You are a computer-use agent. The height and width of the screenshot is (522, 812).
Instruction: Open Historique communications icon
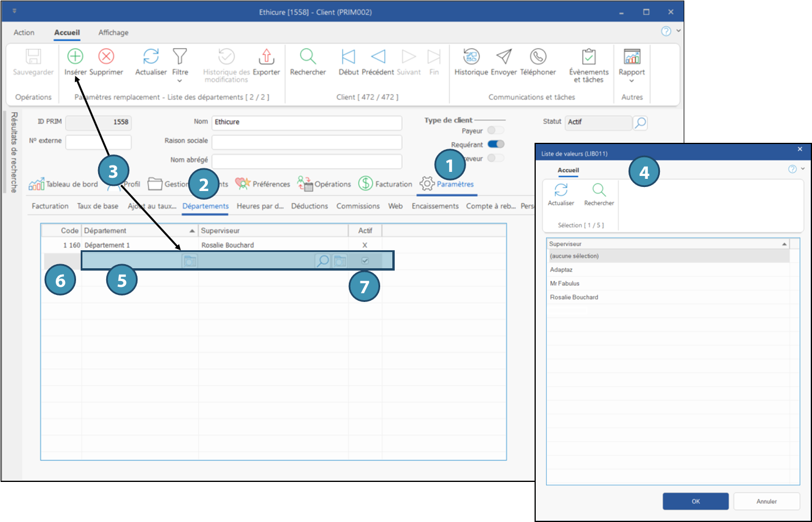point(471,56)
